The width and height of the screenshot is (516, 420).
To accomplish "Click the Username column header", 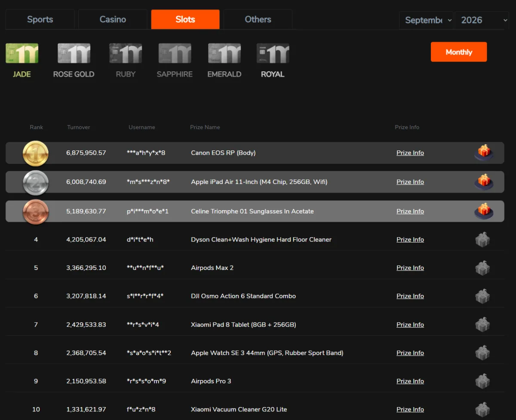I will 142,127.
